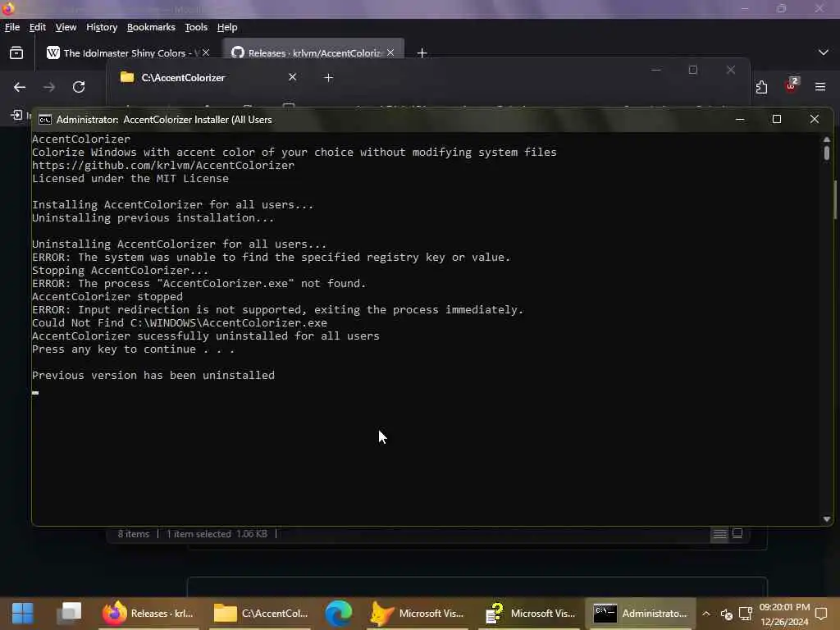Go forward in Firefox
This screenshot has height=630, width=840.
(49, 87)
